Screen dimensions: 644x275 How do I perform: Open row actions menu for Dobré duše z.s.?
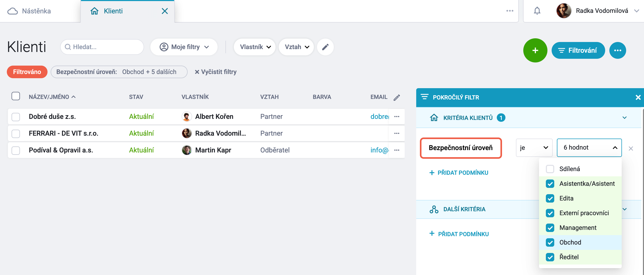click(397, 117)
